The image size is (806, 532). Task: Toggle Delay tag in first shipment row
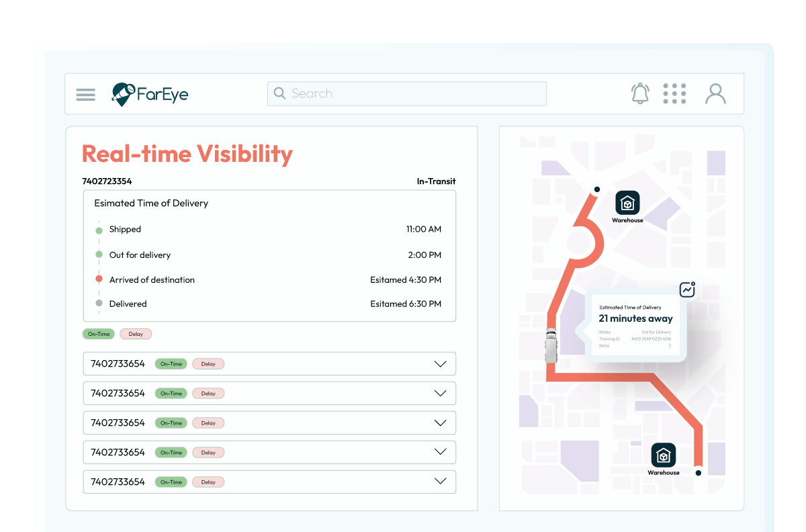(208, 364)
